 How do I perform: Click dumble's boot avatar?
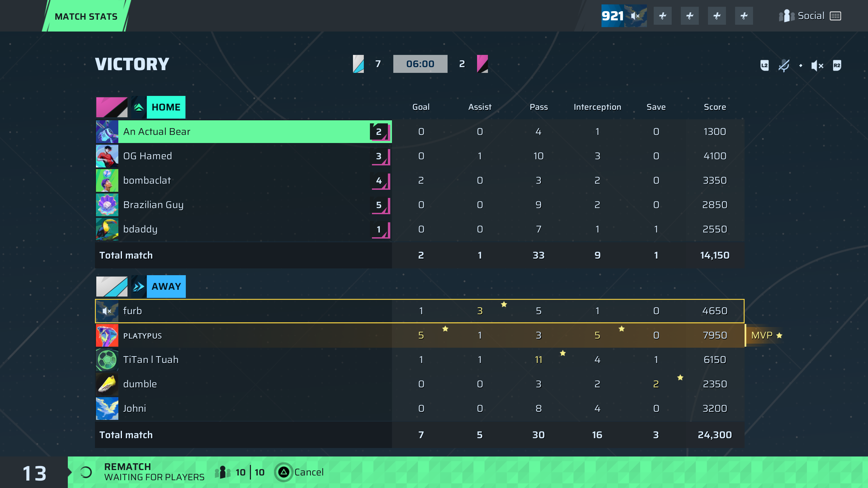click(x=107, y=384)
